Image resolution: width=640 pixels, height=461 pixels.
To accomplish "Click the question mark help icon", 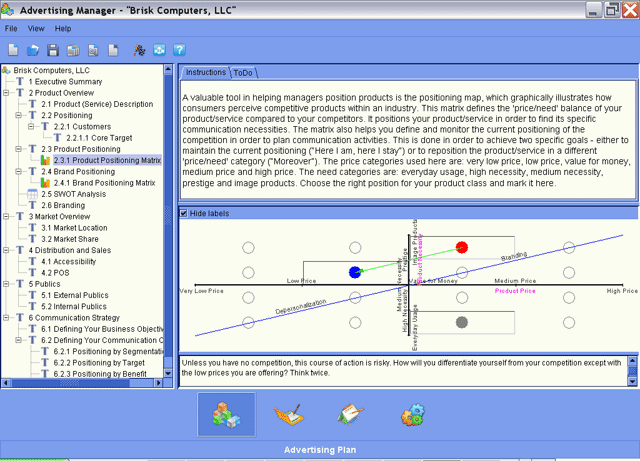I will (x=179, y=50).
